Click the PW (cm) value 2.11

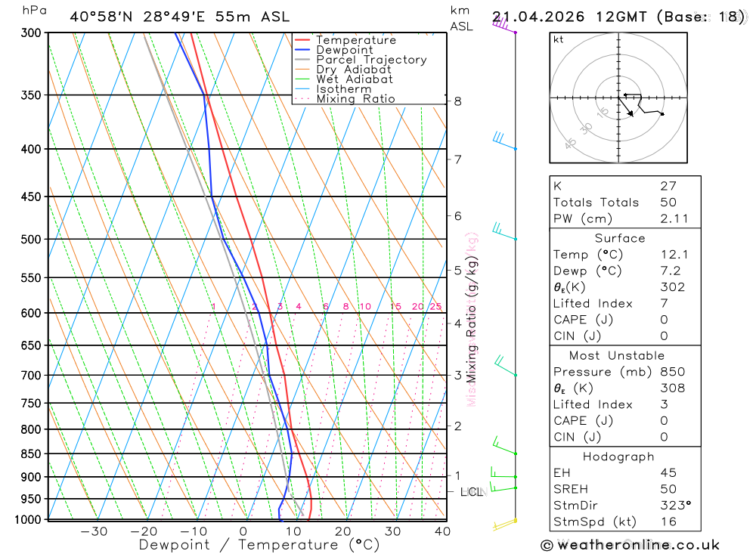pos(674,219)
